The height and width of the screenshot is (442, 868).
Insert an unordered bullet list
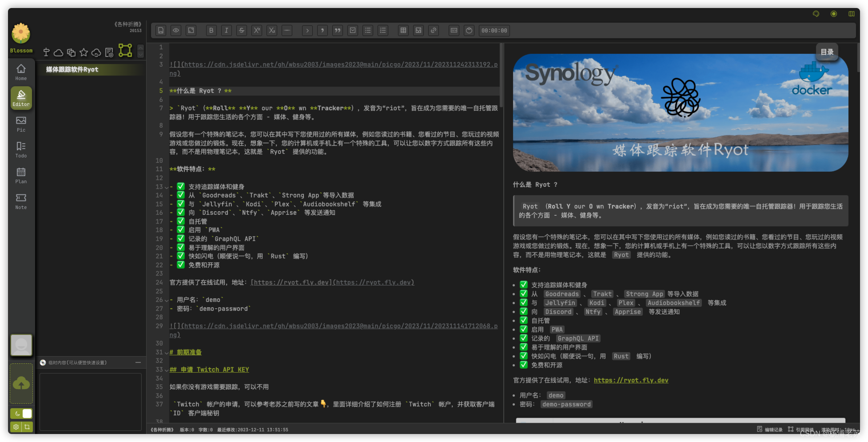coord(368,31)
